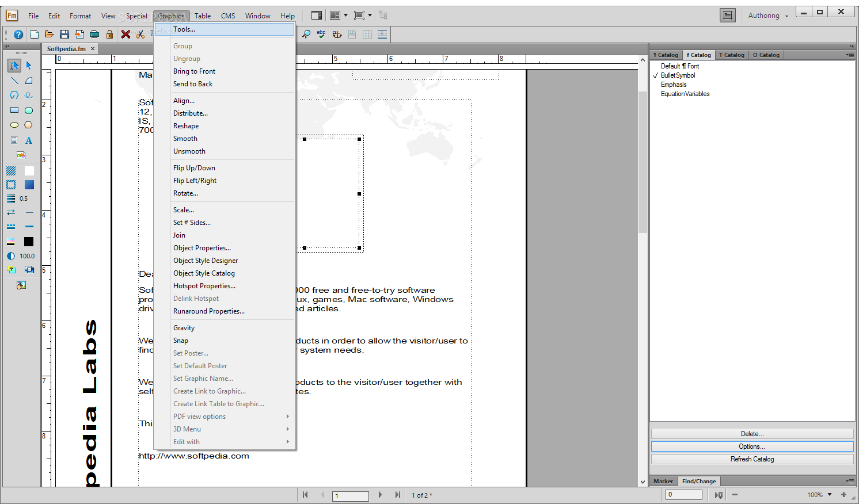Save the document with floppy icon
This screenshot has width=859, height=504.
click(x=64, y=35)
